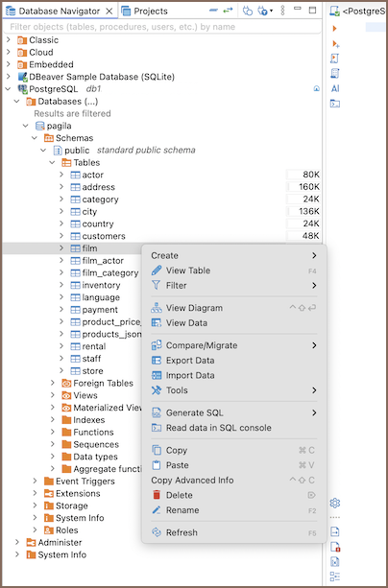Click the SQL console terminal icon
Image resolution: width=388 pixels, height=588 pixels.
(x=334, y=104)
